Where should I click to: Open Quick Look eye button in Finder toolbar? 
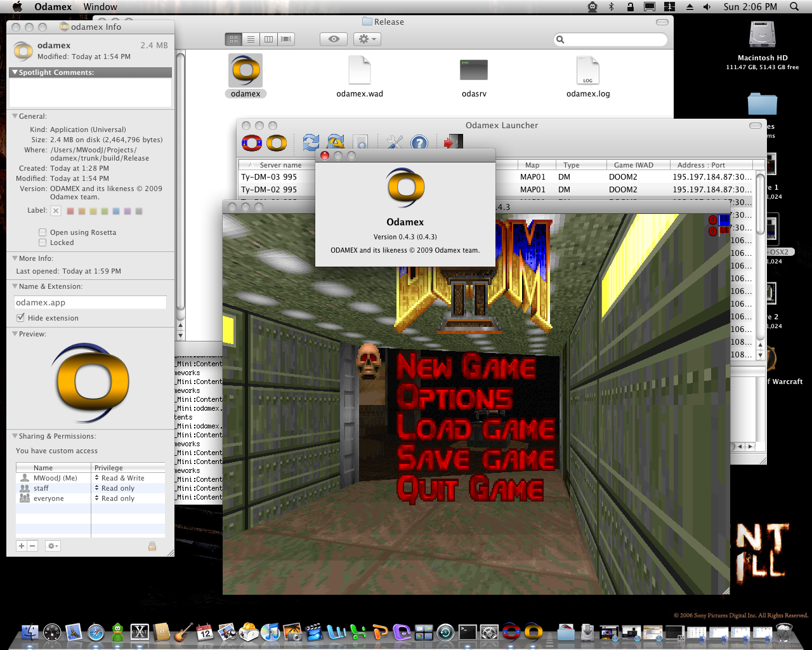click(334, 39)
